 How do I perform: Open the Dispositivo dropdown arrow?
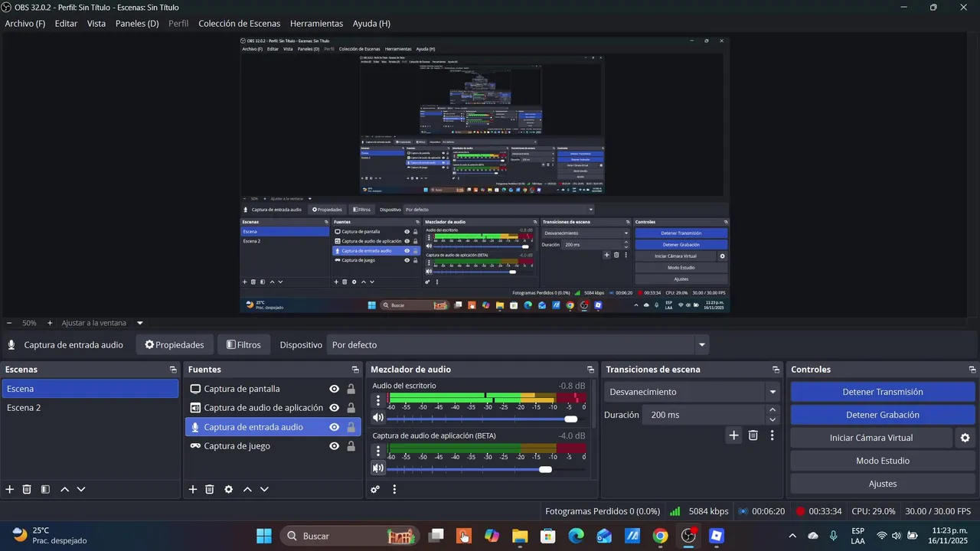click(x=701, y=345)
